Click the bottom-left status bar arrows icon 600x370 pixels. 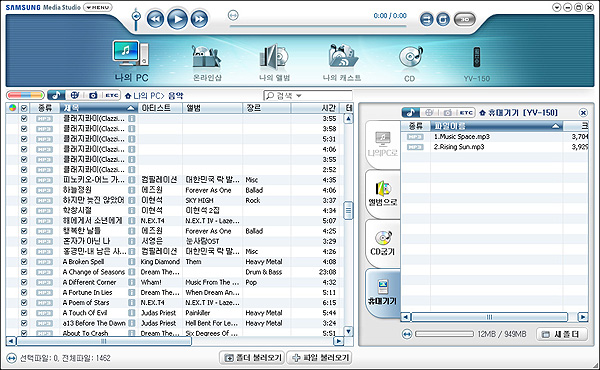[11, 358]
